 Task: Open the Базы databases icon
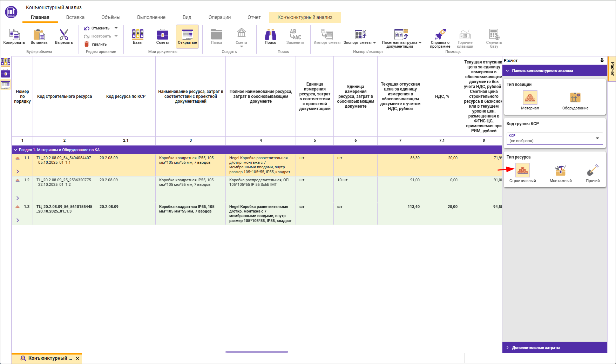pyautogui.click(x=137, y=35)
